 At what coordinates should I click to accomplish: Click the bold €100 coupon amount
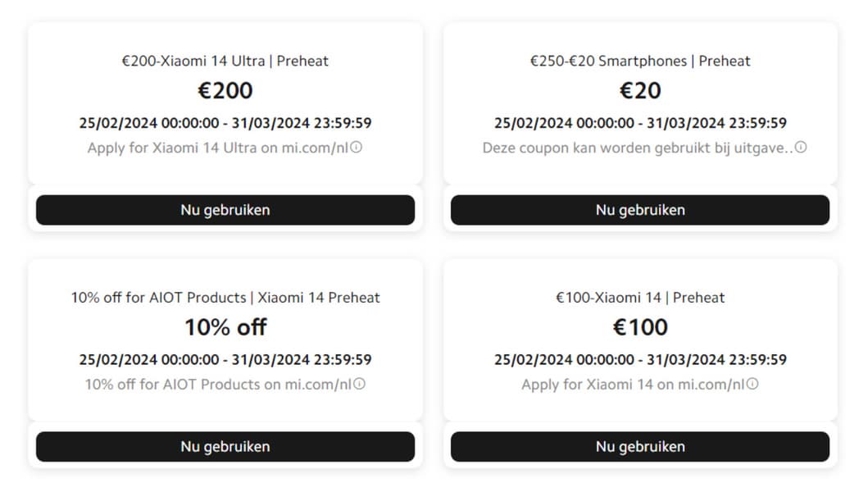coord(639,327)
